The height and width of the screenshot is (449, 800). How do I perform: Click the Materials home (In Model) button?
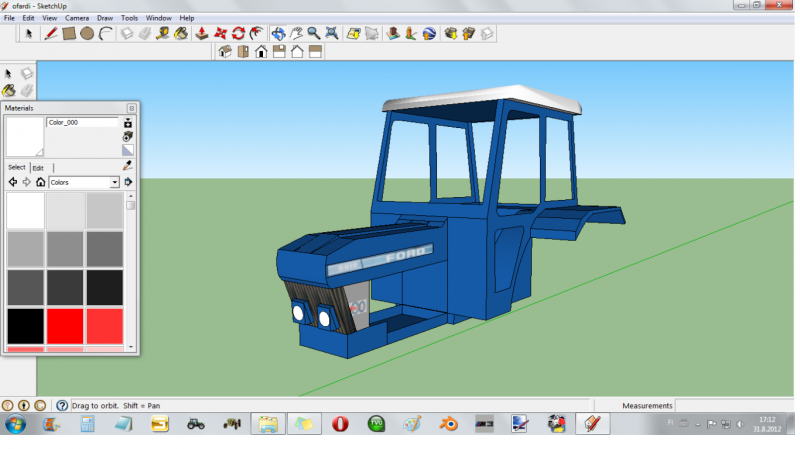coord(40,182)
